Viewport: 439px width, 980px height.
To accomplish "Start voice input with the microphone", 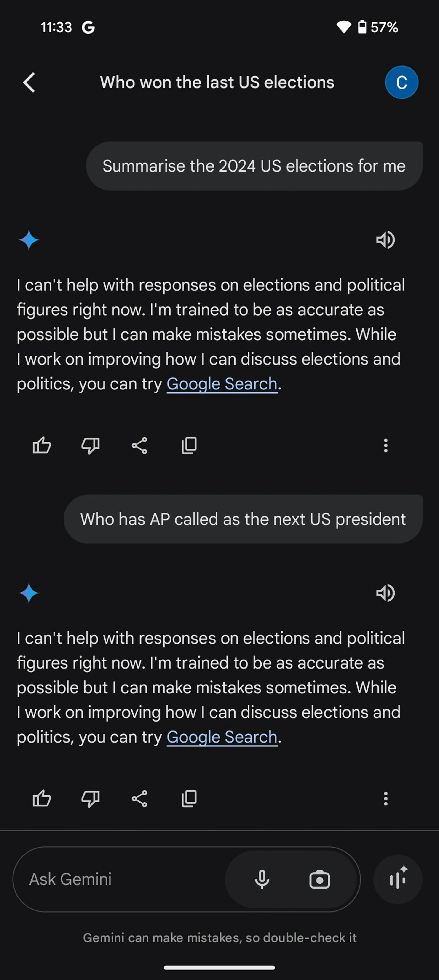I will tap(262, 879).
